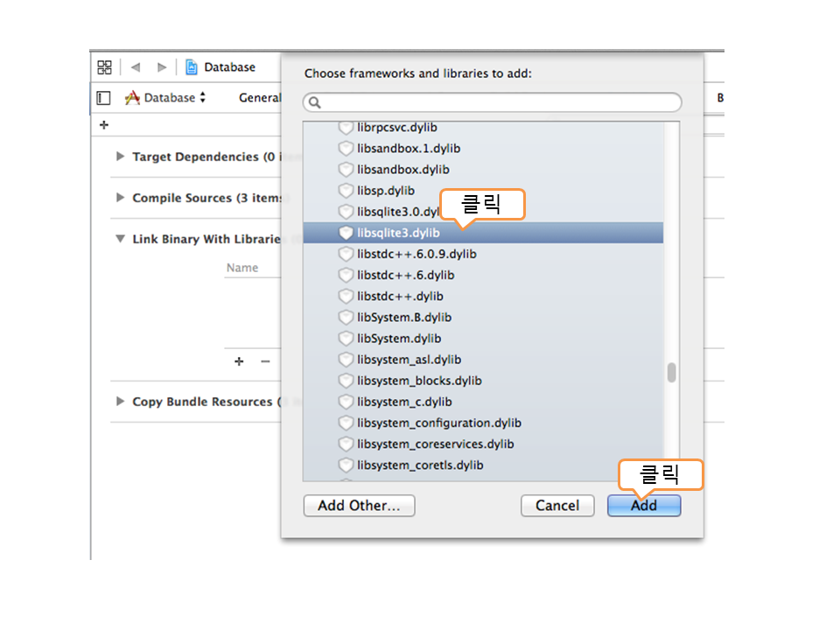Click the Add Other... button
The width and height of the screenshot is (840, 630).
359,506
